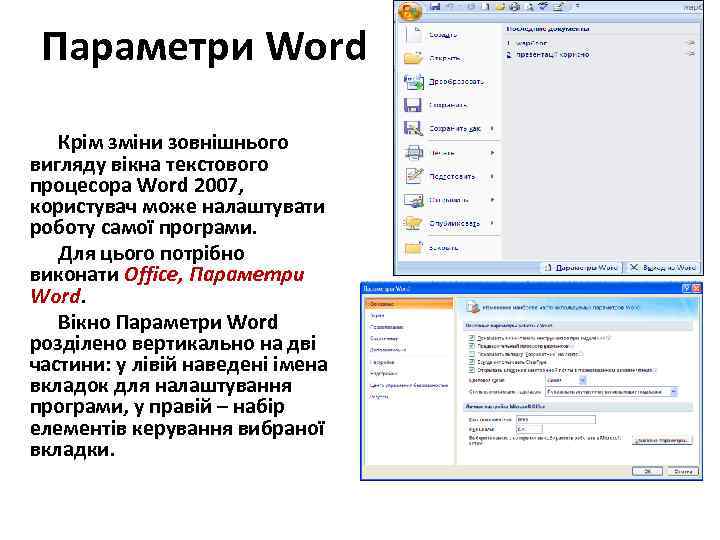Click the Отправить send icon
This screenshot has width=720, height=540.
point(413,200)
